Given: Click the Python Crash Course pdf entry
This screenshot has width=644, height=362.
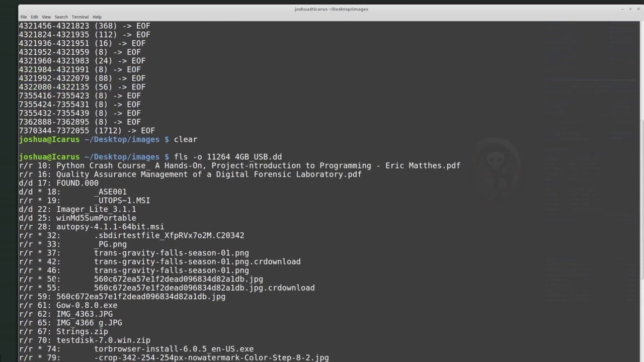Looking at the screenshot, I should (239, 165).
